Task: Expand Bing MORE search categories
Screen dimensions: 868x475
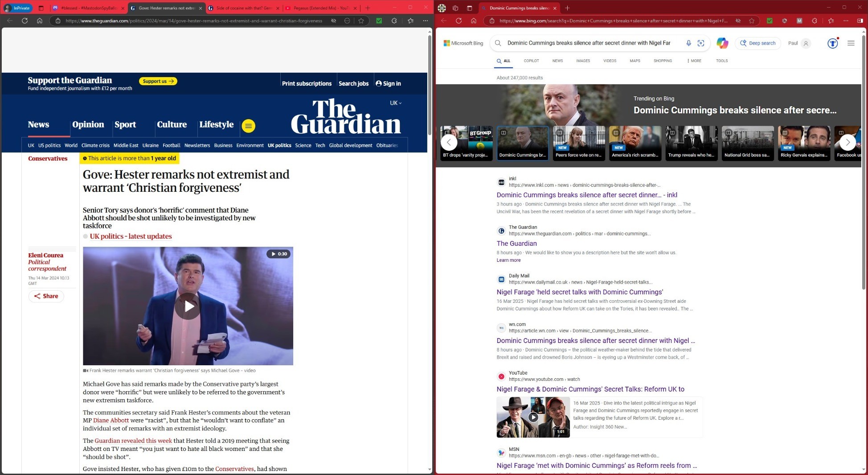Action: 694,61
